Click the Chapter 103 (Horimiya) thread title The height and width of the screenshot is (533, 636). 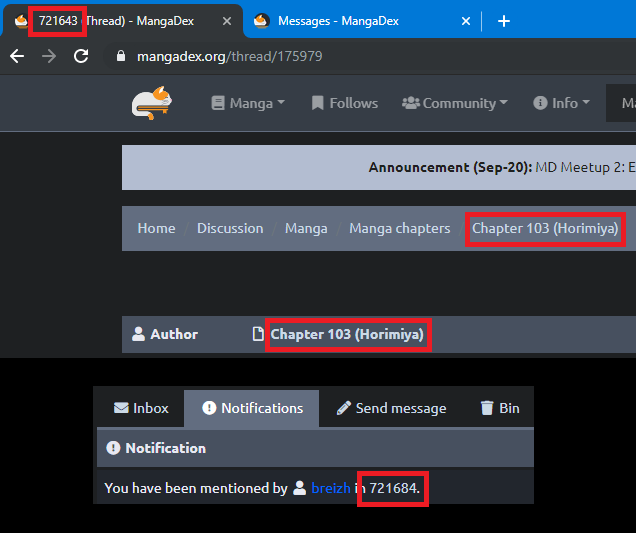coord(347,334)
